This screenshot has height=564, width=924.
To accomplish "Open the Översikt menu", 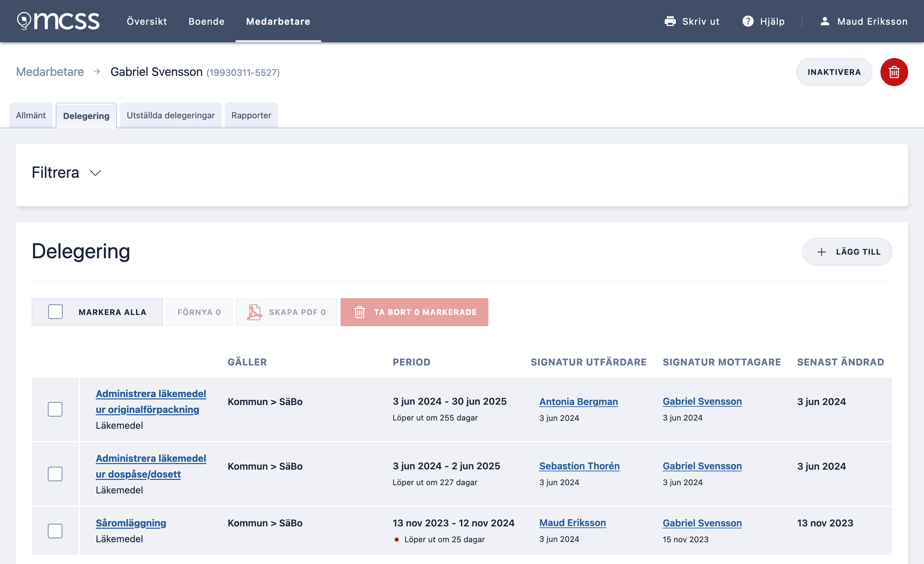I will (147, 21).
